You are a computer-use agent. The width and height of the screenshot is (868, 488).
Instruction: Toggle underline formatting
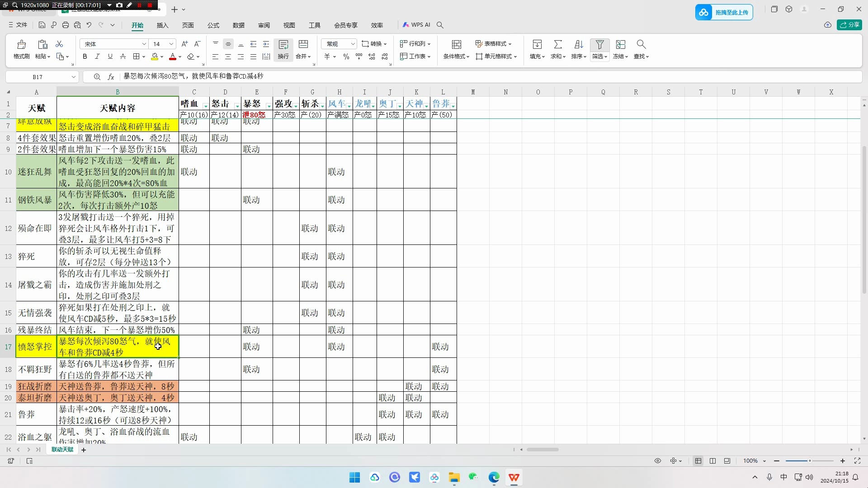click(x=110, y=56)
